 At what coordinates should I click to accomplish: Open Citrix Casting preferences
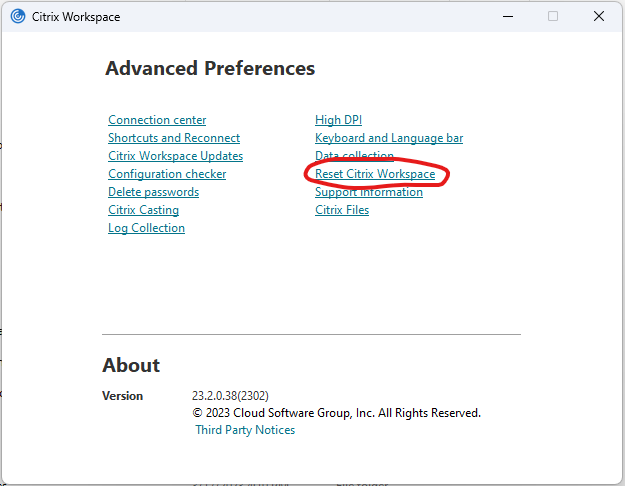[x=143, y=210]
